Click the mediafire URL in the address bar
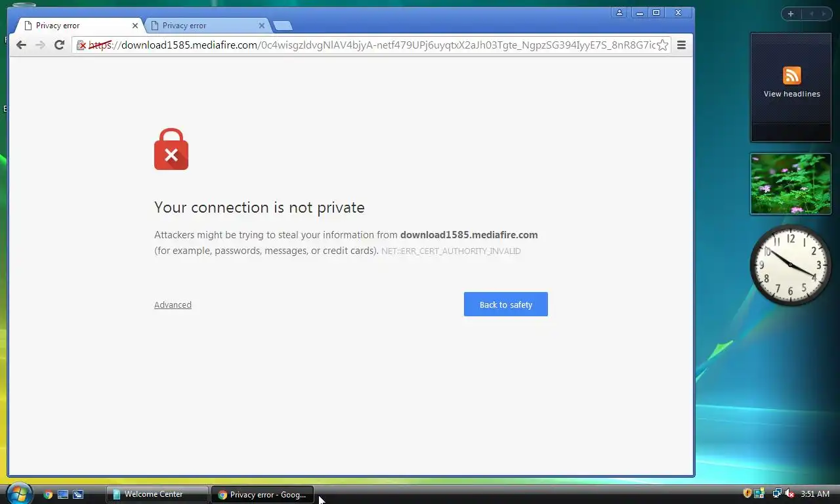The image size is (840, 504). [x=373, y=45]
